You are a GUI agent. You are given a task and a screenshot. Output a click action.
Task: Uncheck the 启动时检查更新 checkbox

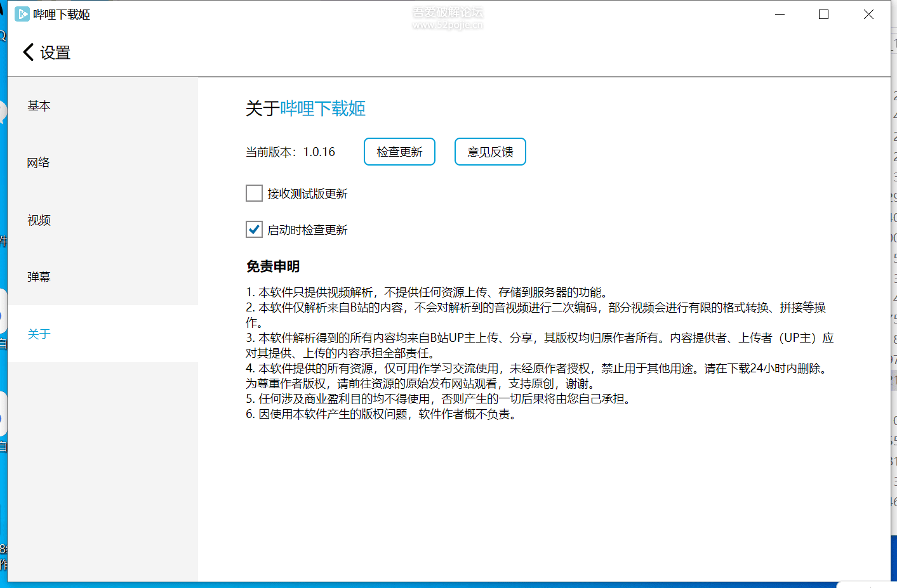click(x=254, y=229)
